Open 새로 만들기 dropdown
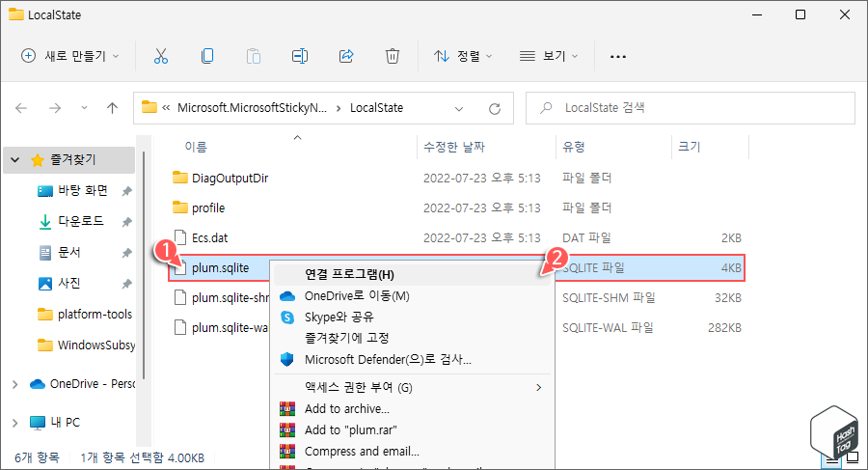 [69, 56]
